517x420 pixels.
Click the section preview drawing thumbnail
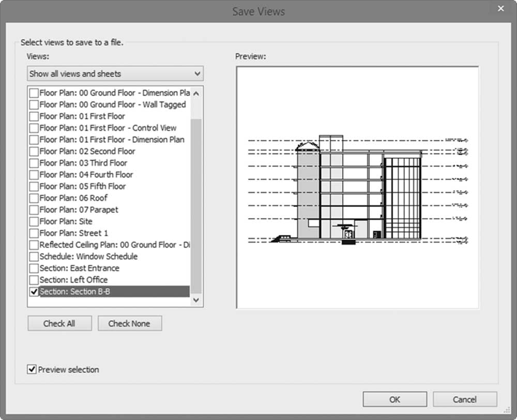point(357,188)
